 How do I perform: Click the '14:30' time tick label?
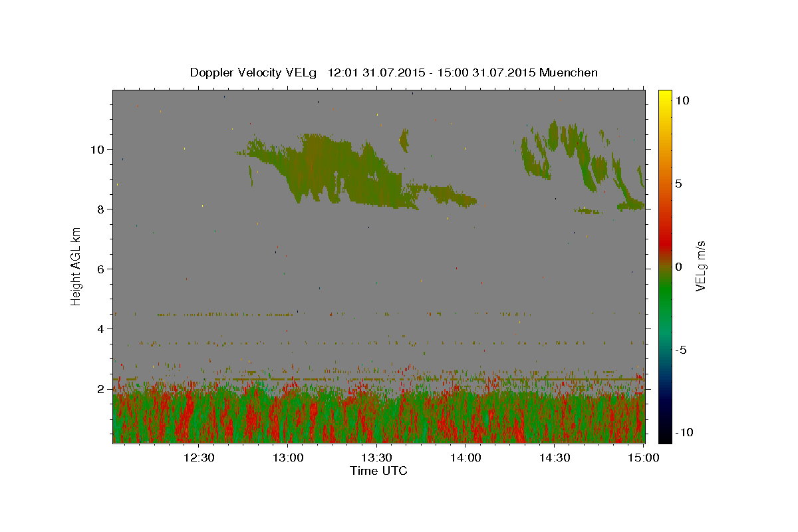pos(555,458)
